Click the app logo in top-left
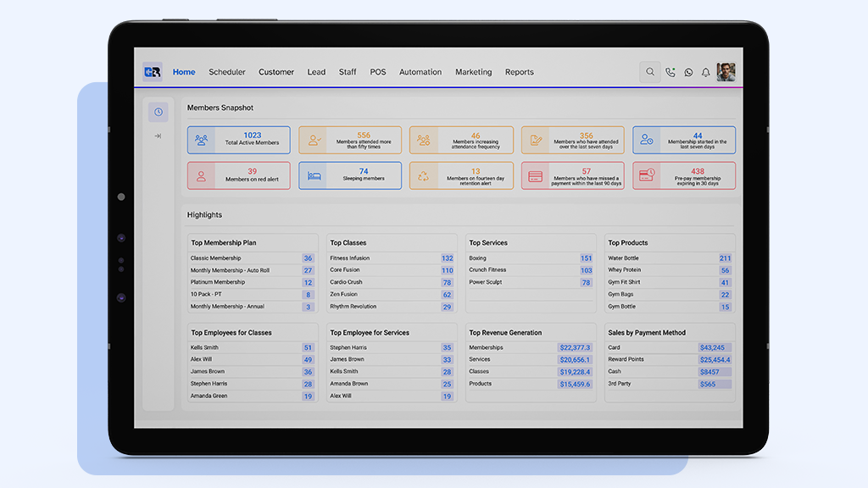This screenshot has width=868, height=488. coord(153,72)
